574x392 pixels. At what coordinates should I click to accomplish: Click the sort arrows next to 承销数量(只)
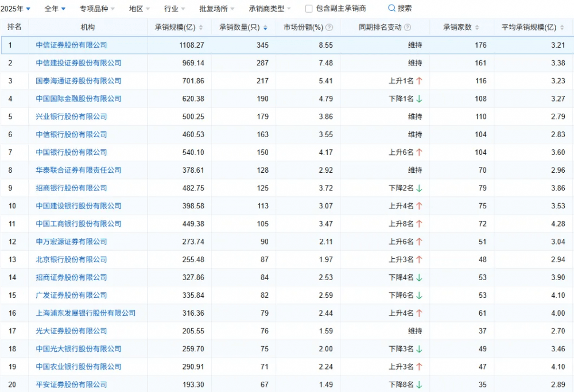pyautogui.click(x=265, y=26)
